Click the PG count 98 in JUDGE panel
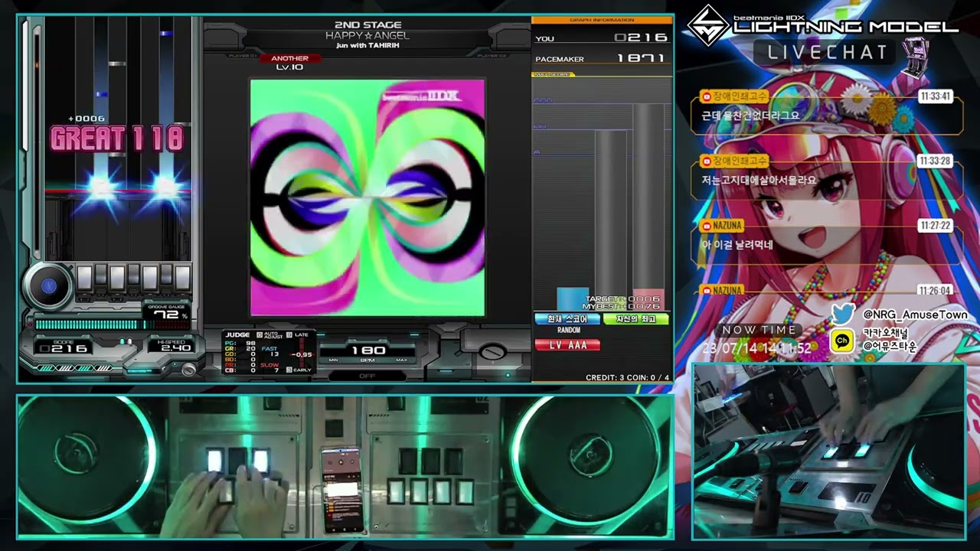 [250, 343]
